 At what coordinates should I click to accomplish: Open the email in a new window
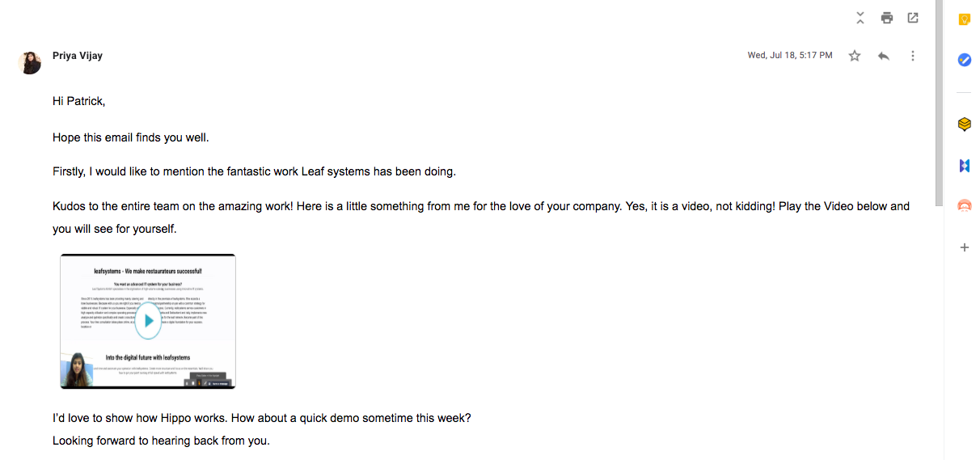coord(913,18)
